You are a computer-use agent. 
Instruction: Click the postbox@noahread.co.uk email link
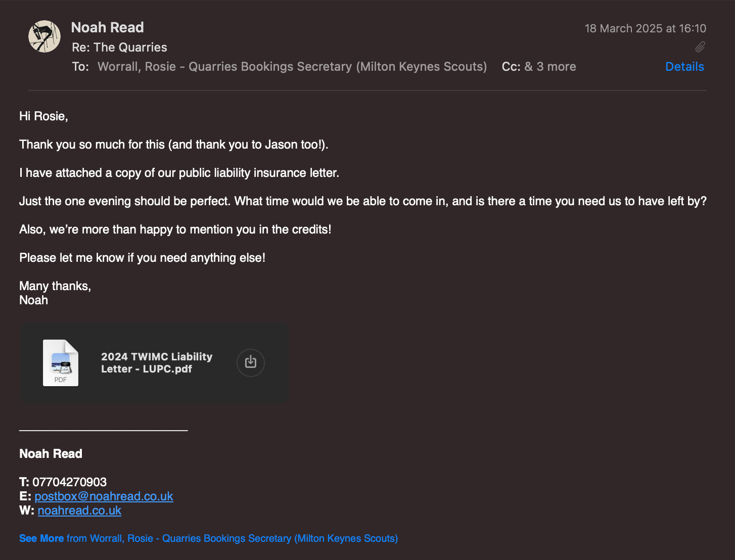click(104, 496)
